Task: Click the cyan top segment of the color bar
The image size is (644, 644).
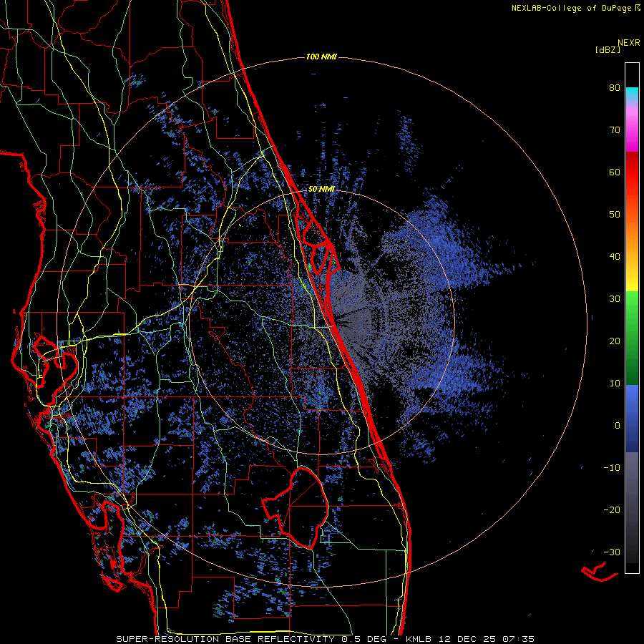Action: tap(632, 94)
